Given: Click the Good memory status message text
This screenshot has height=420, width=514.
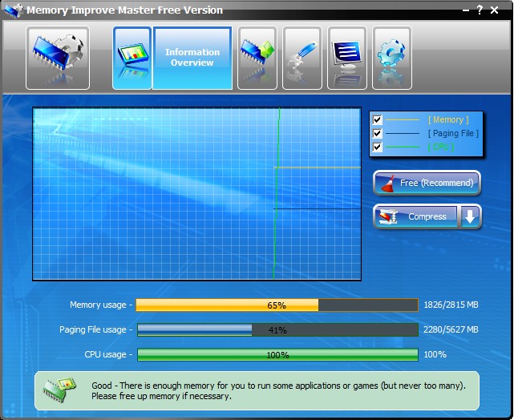Looking at the screenshot, I should coord(278,391).
